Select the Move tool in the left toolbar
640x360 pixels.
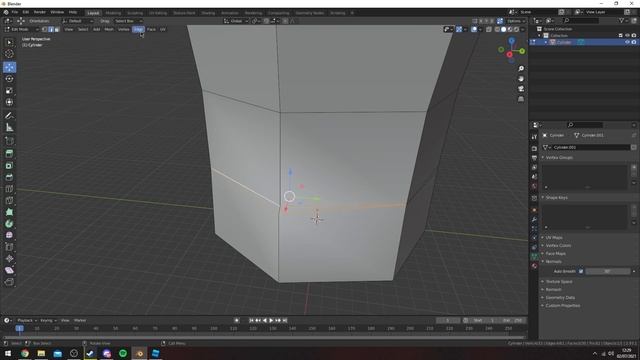(9, 67)
